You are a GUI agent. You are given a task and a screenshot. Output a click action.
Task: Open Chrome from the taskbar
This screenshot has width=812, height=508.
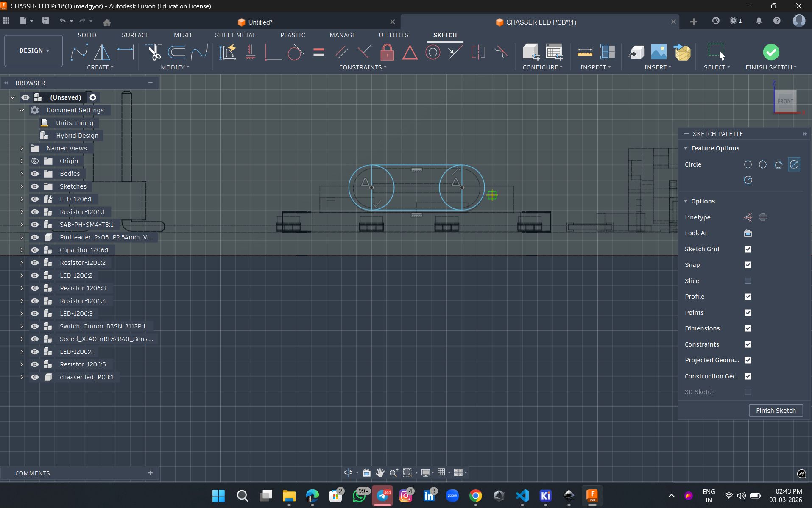476,496
